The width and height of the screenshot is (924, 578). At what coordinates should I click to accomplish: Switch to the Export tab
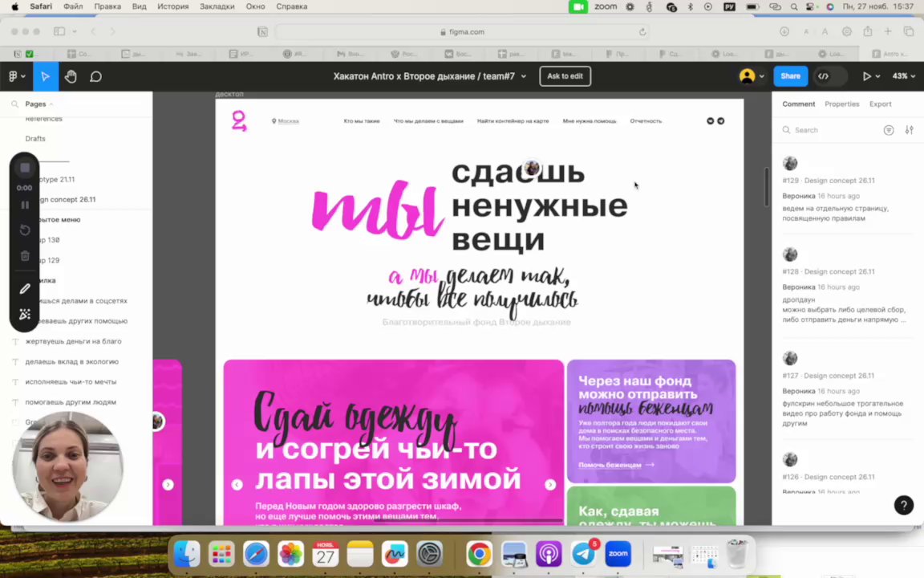880,104
